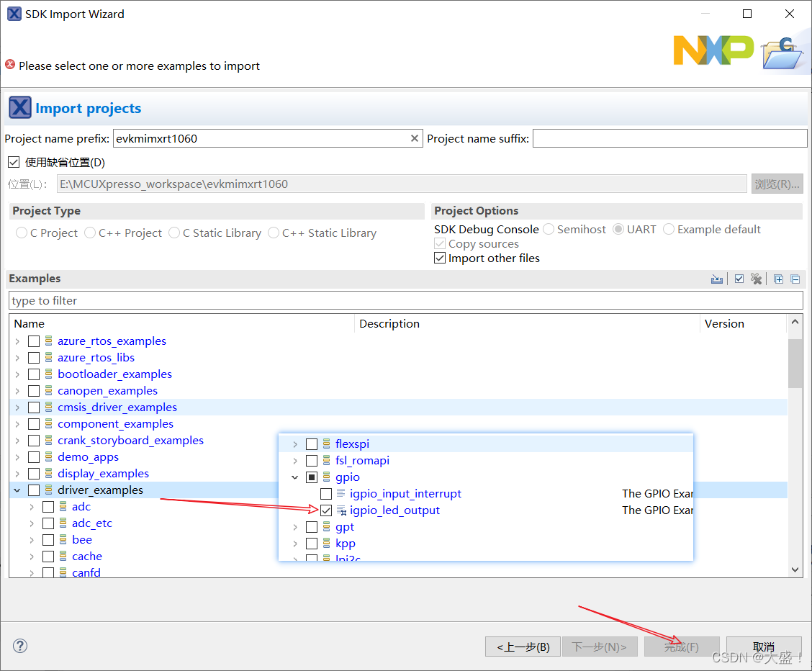Check the adc_etc checkbox
The image size is (812, 671).
coord(48,523)
